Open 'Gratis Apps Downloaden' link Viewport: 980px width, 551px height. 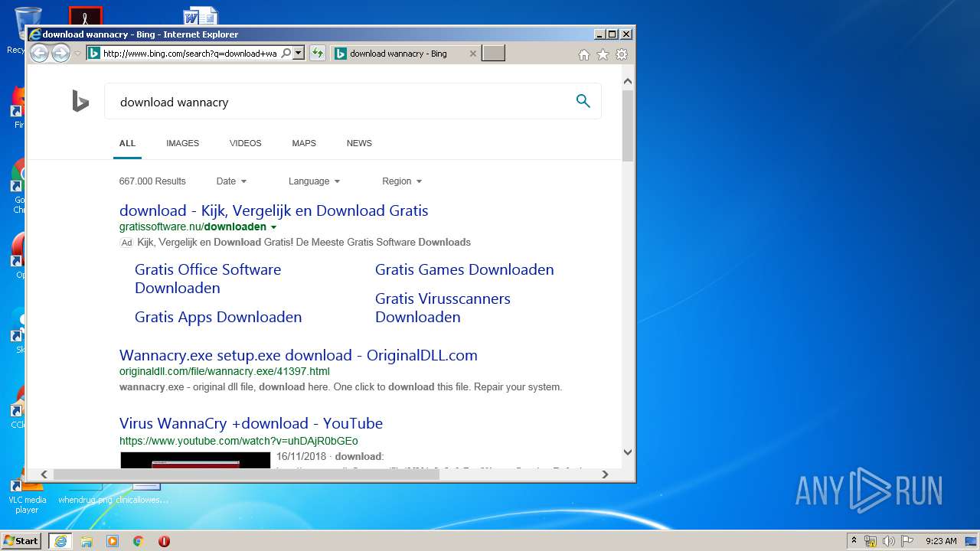[x=218, y=317]
